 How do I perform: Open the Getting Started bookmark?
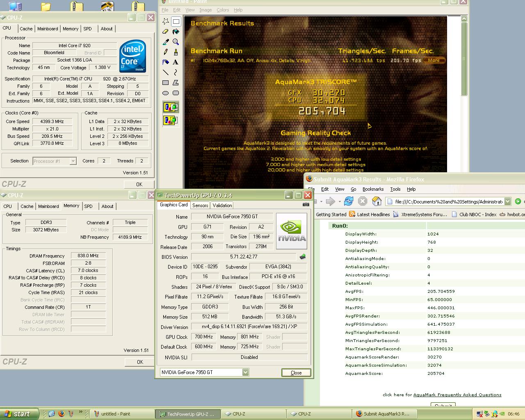[331, 214]
